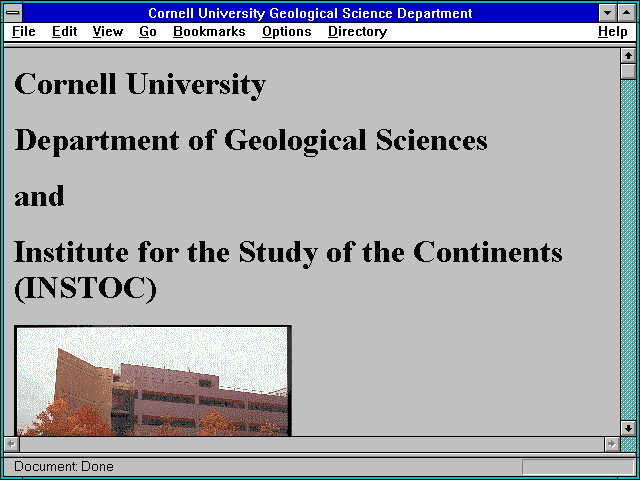Click the vertical scrollbar down arrow
The height and width of the screenshot is (480, 640).
(628, 428)
